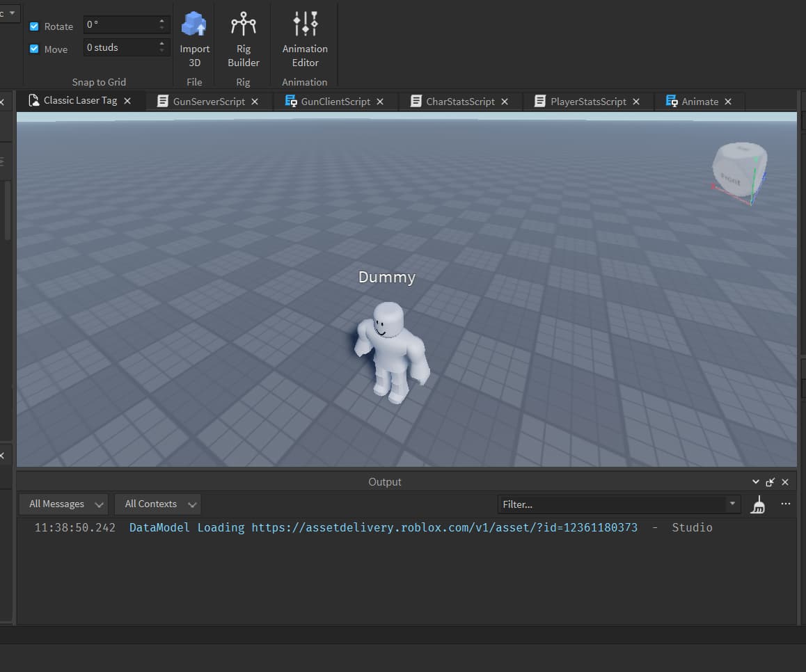Disable the Move snap checkbox
The image size is (806, 672).
(34, 49)
